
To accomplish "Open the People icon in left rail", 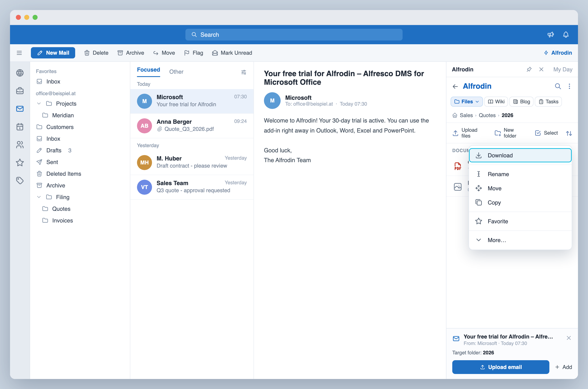I will (x=20, y=145).
